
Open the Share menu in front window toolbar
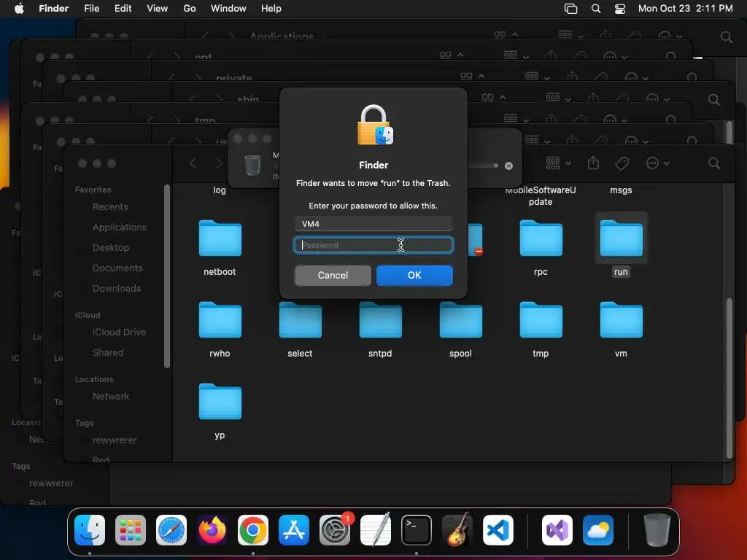[593, 163]
